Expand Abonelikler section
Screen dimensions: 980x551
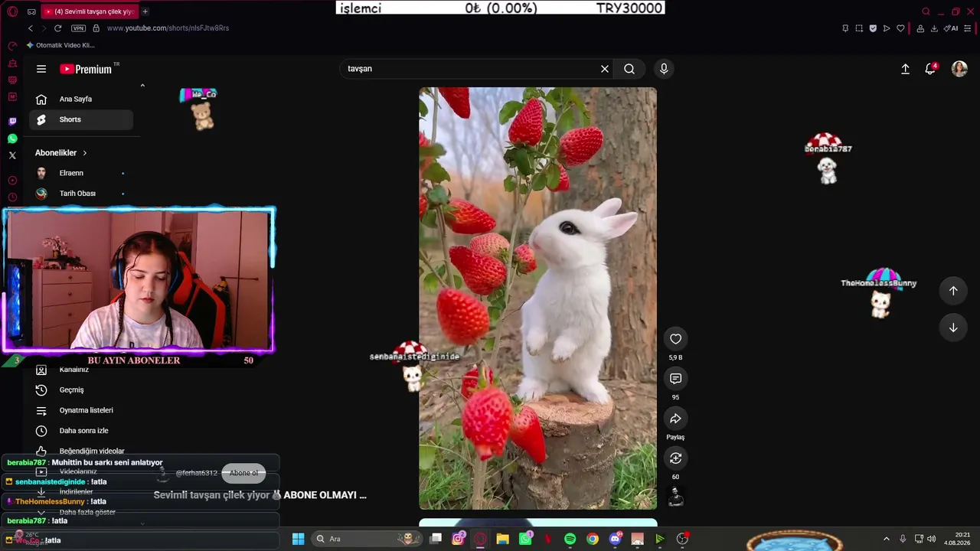coord(61,153)
